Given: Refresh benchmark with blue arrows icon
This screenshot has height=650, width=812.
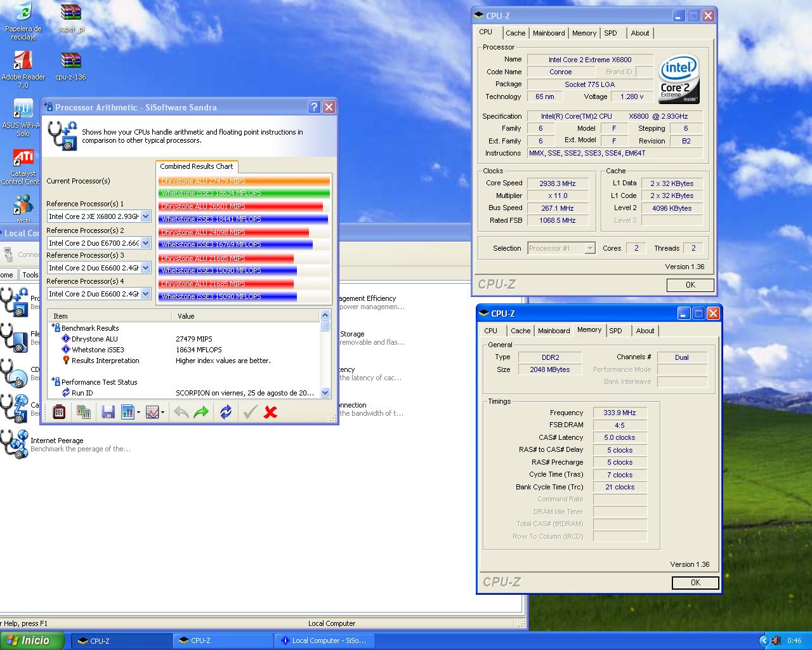Looking at the screenshot, I should click(x=226, y=413).
